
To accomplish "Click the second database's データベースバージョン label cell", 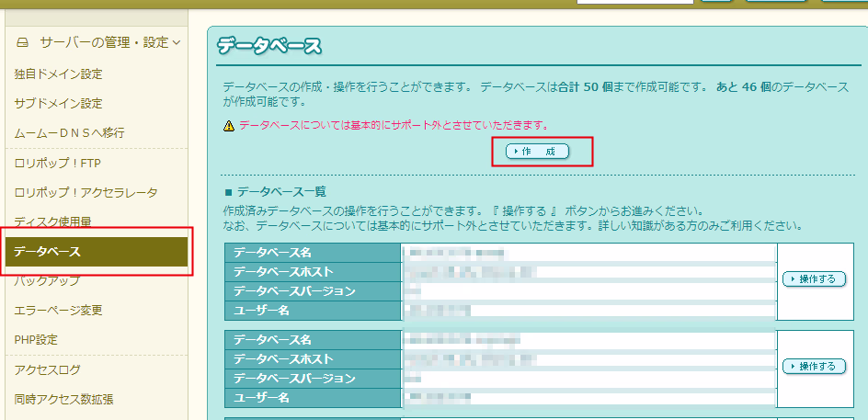I will point(313,379).
